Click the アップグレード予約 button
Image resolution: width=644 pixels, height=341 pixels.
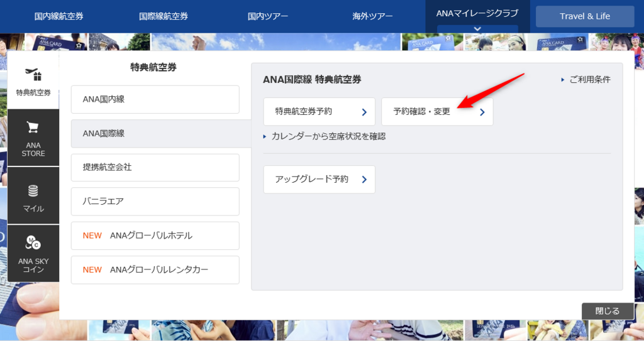[x=319, y=180]
